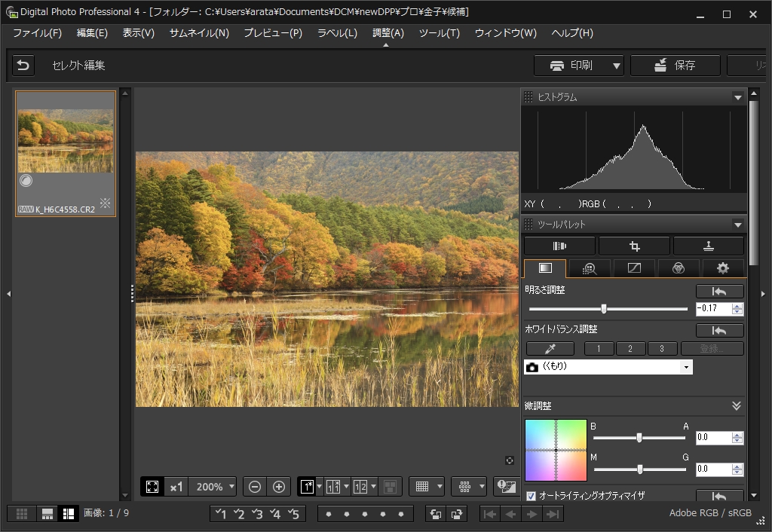Image resolution: width=772 pixels, height=532 pixels.
Task: Select the lens correction tool palette icon
Action: pos(559,245)
